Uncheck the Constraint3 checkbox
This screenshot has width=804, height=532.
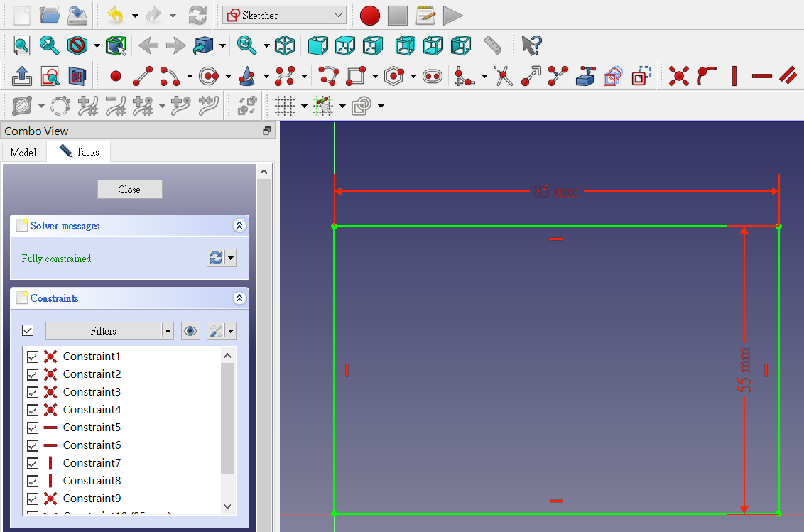click(x=32, y=392)
